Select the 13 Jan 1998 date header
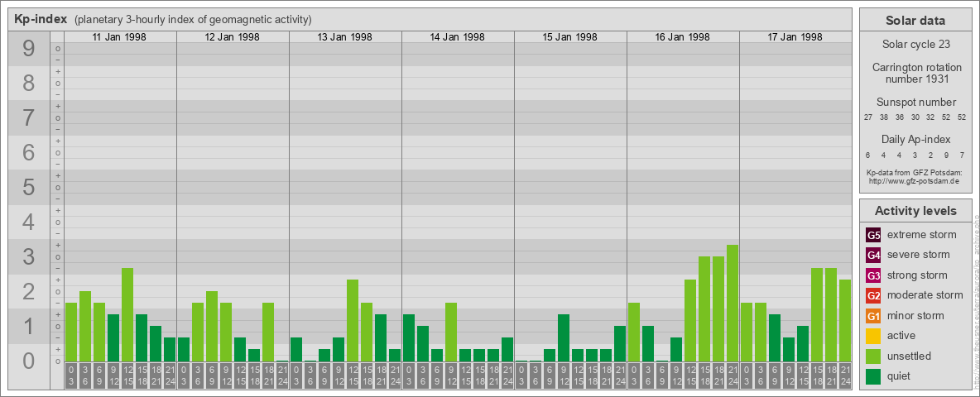This screenshot has width=980, height=397. click(x=344, y=37)
